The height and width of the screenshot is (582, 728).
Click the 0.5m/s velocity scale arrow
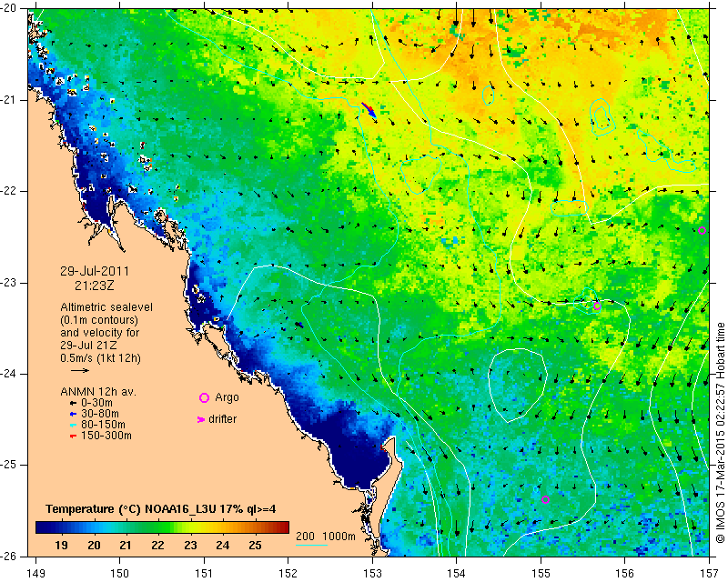[80, 370]
